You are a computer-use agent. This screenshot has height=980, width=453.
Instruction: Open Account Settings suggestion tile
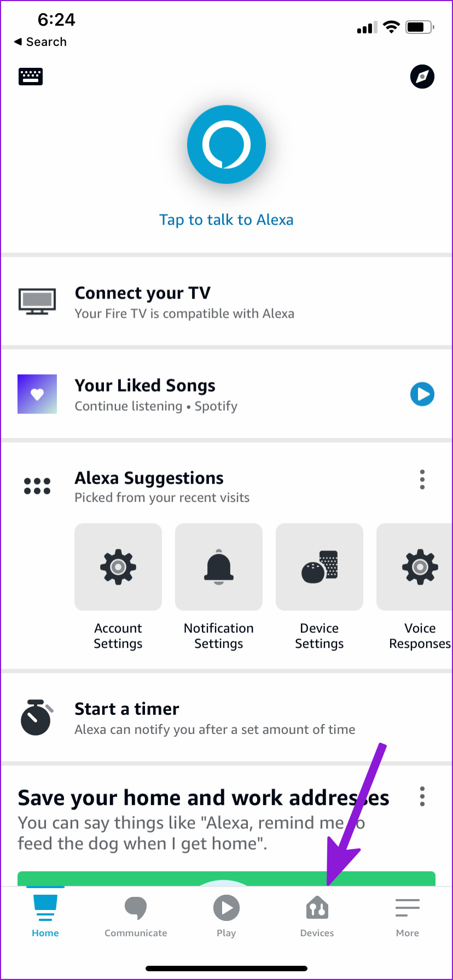118,567
